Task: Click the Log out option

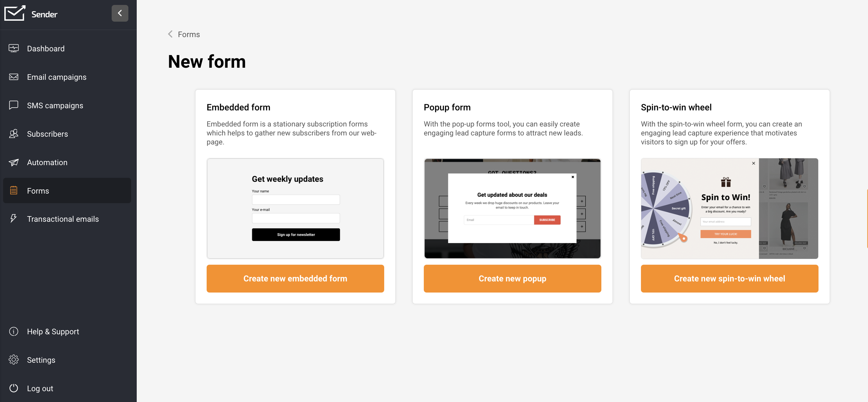Action: [40, 389]
